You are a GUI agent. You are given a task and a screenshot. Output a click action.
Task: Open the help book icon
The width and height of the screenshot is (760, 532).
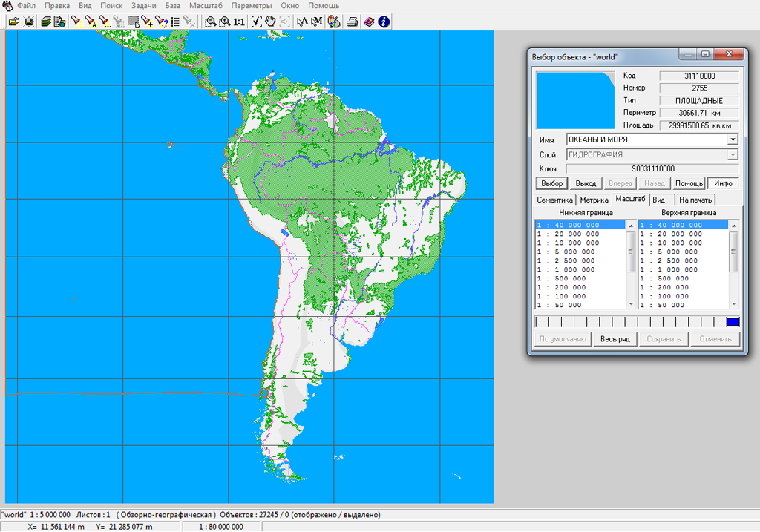coord(370,22)
